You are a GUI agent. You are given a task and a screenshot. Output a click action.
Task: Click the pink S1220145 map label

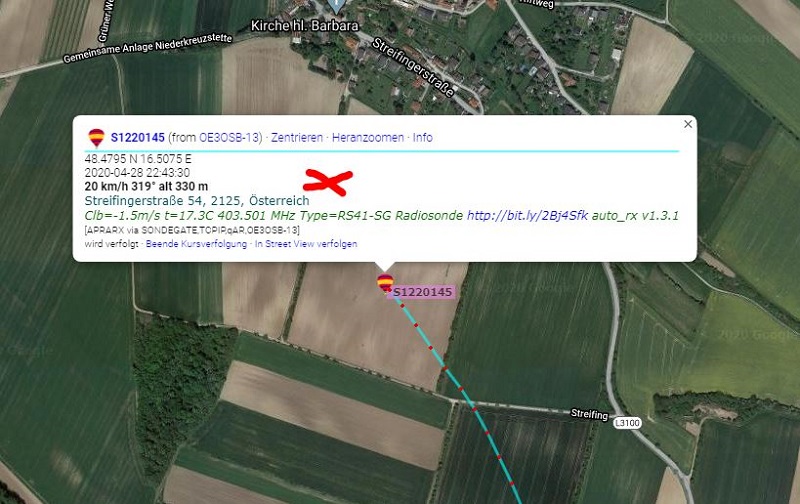tap(422, 292)
